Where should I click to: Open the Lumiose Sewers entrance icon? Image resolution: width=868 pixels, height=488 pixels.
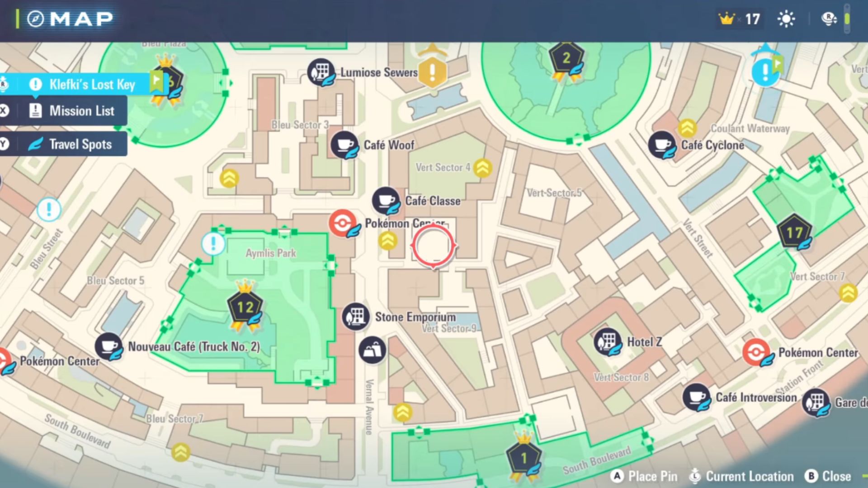click(x=322, y=70)
